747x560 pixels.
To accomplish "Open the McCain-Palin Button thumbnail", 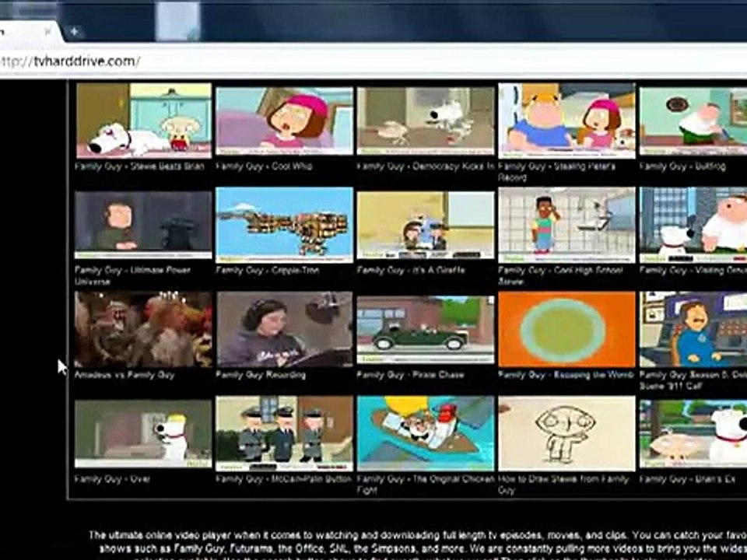I will point(285,433).
